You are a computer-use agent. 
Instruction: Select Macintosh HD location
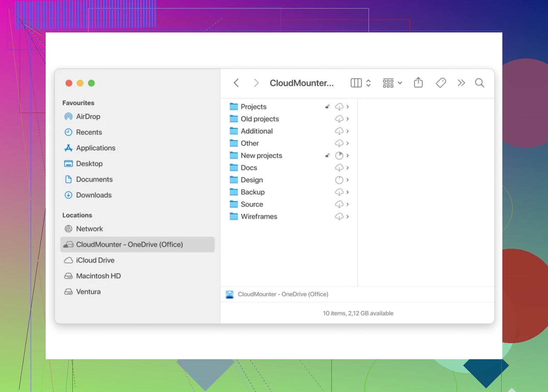[137, 276]
